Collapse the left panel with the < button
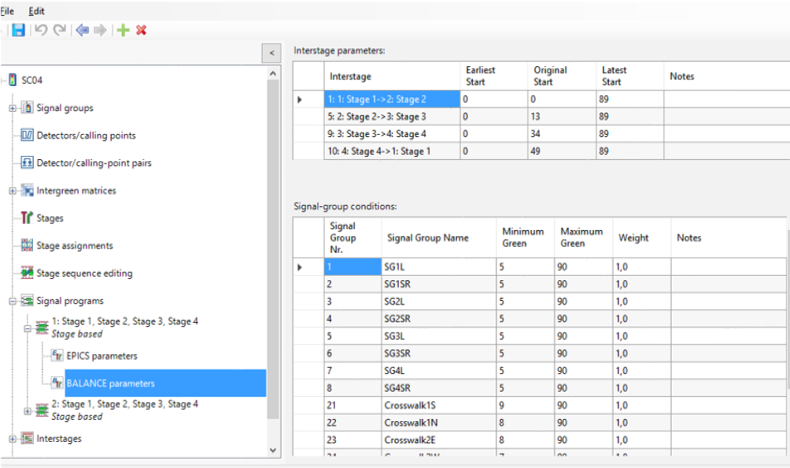 pyautogui.click(x=273, y=52)
